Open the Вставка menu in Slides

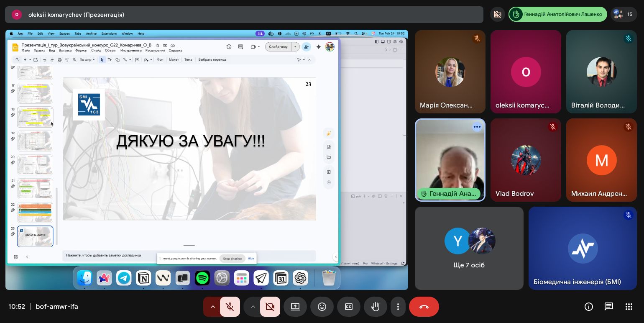65,51
